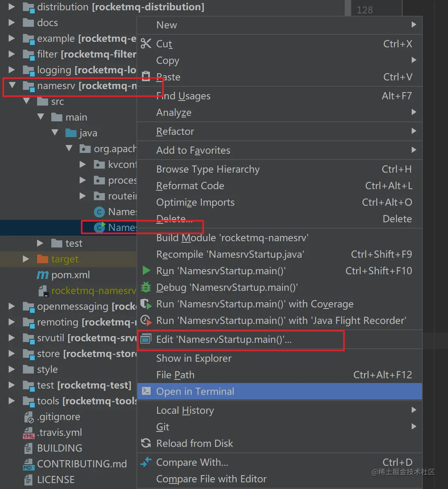Viewport: 448px width, 489px height.
Task: Select the Delete... menu entry
Action: point(280,219)
